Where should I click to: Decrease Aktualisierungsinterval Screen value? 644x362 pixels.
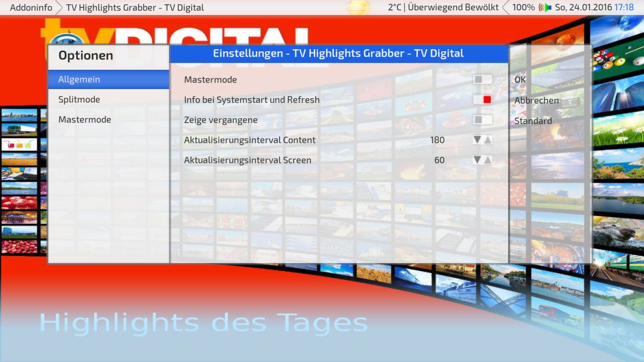tap(477, 160)
